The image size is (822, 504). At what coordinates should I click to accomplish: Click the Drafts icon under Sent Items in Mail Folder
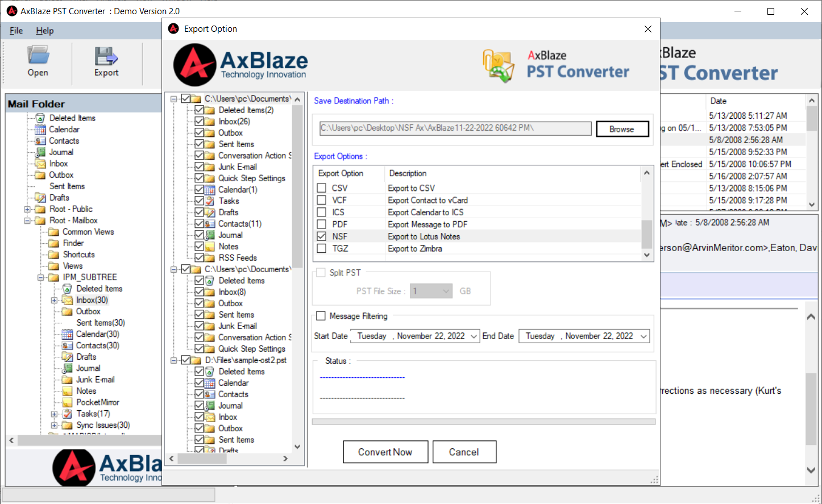pyautogui.click(x=40, y=198)
